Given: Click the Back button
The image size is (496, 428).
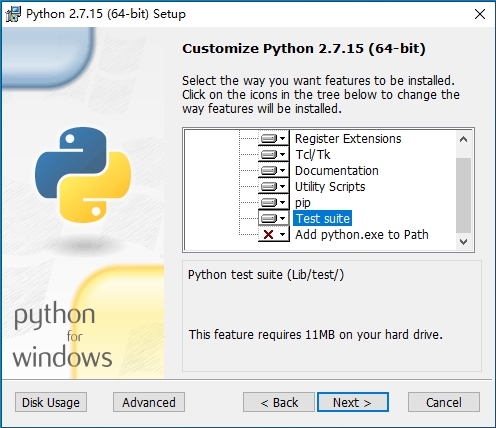Looking at the screenshot, I should point(279,402).
